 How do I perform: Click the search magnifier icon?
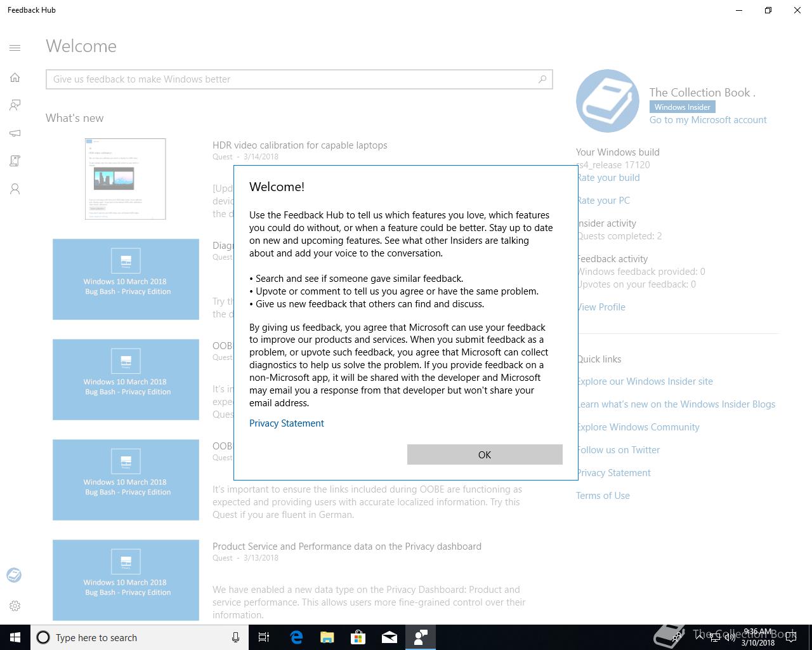pyautogui.click(x=542, y=79)
